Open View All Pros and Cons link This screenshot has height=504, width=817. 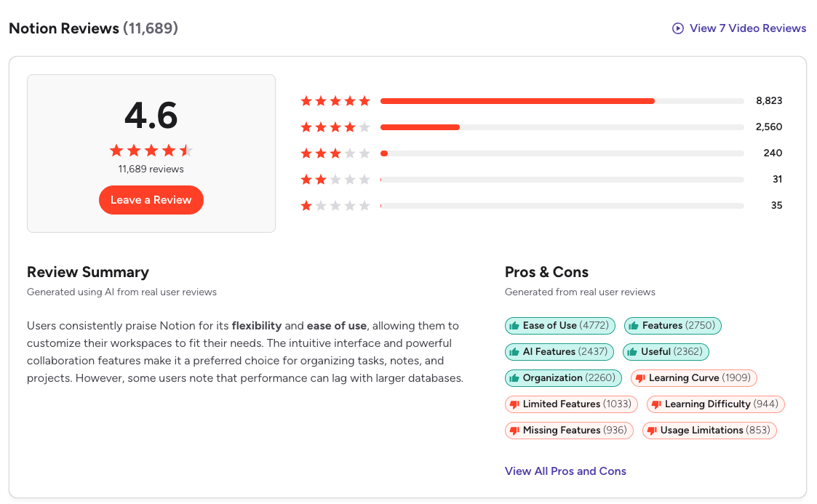(x=565, y=471)
